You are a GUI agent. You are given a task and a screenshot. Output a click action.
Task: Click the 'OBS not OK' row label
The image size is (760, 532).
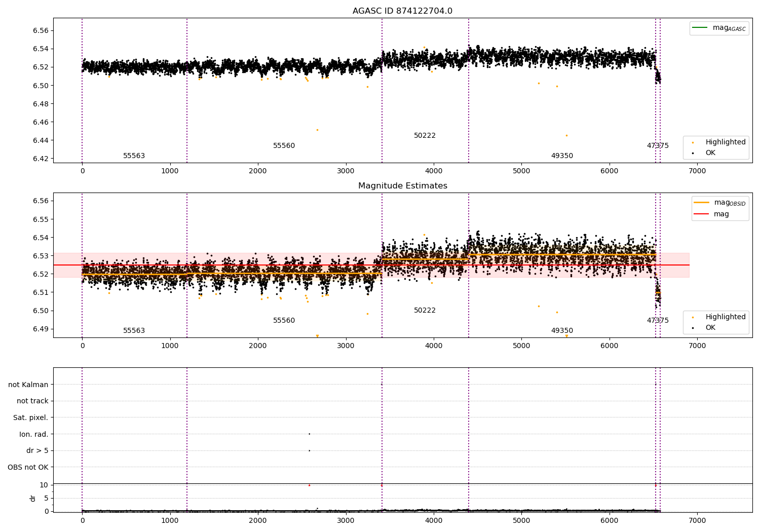pyautogui.click(x=28, y=467)
